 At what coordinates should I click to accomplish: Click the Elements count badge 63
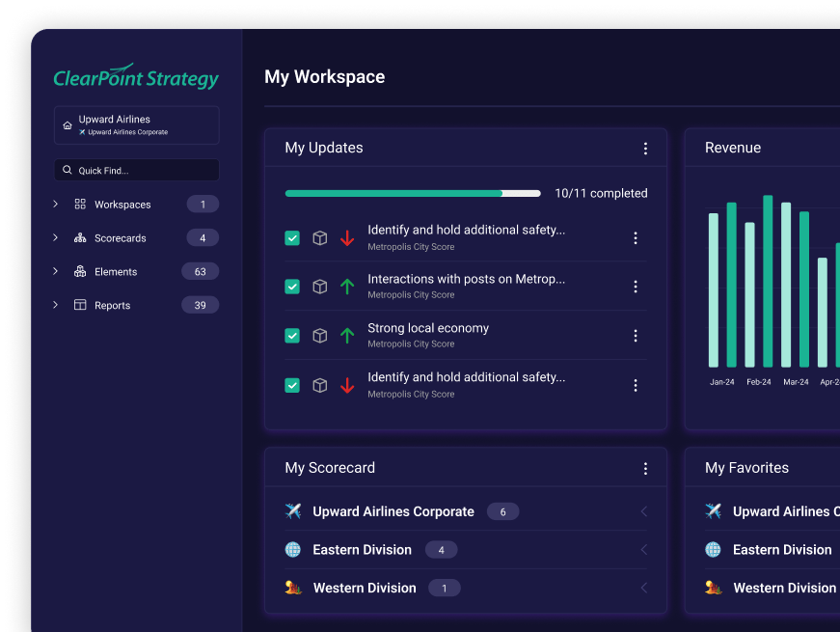pos(201,272)
